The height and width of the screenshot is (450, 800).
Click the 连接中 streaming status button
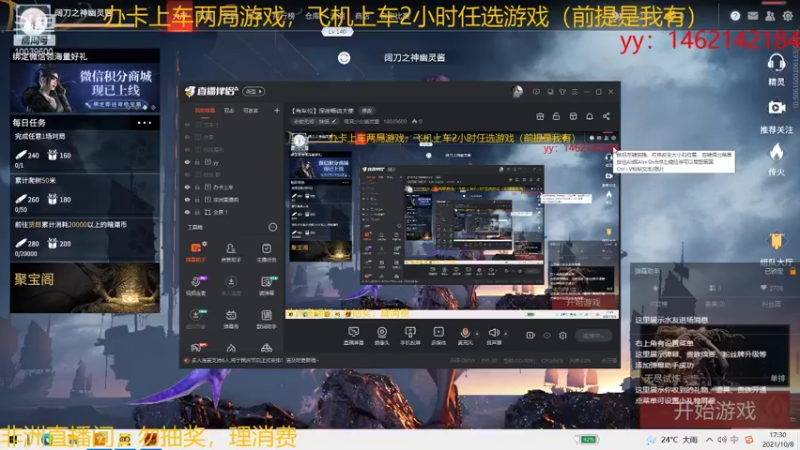point(594,335)
